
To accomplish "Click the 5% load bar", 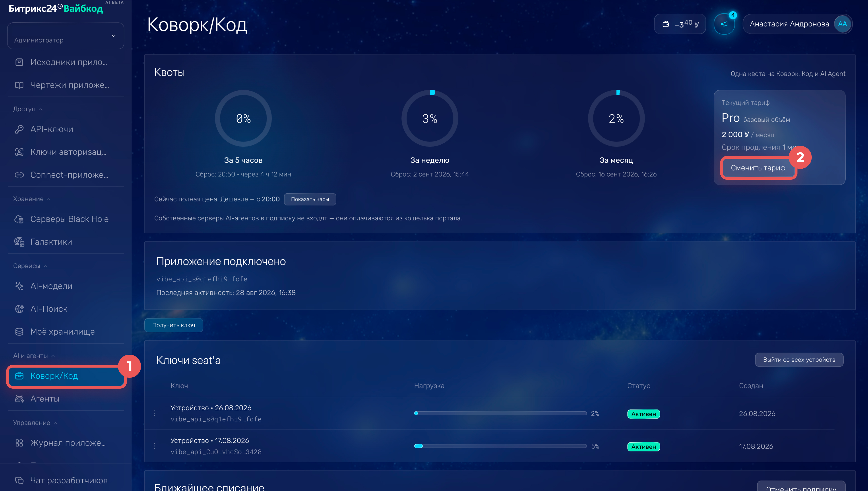I will coord(500,446).
